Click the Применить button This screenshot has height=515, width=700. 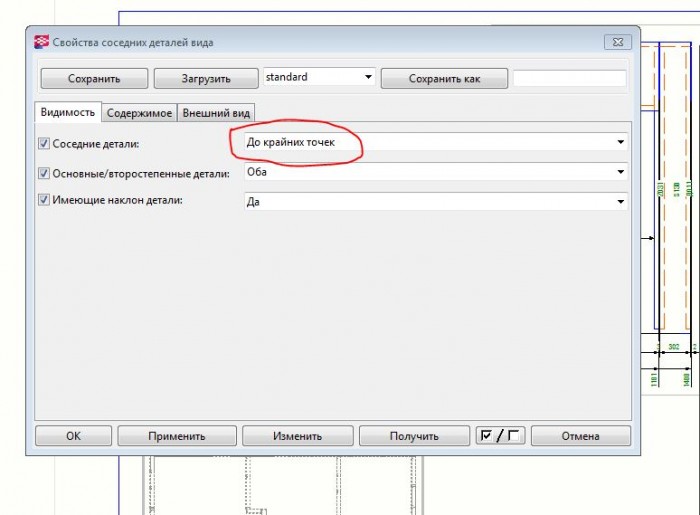pos(177,436)
